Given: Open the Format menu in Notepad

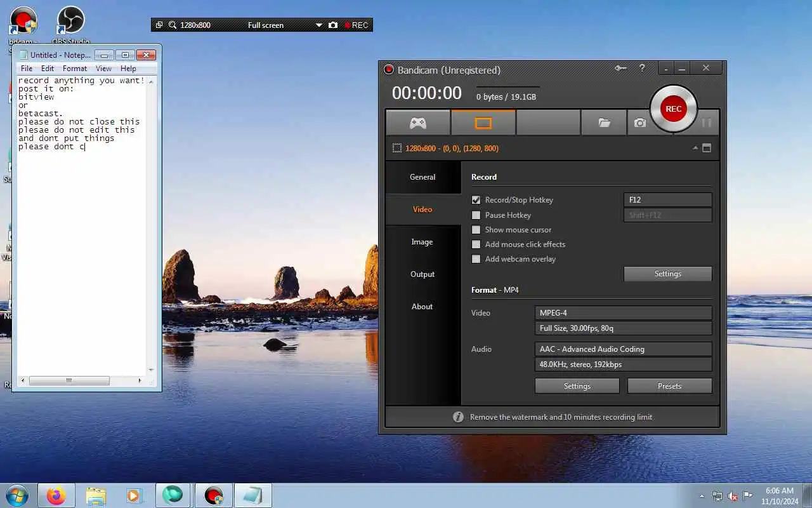Looking at the screenshot, I should 75,69.
